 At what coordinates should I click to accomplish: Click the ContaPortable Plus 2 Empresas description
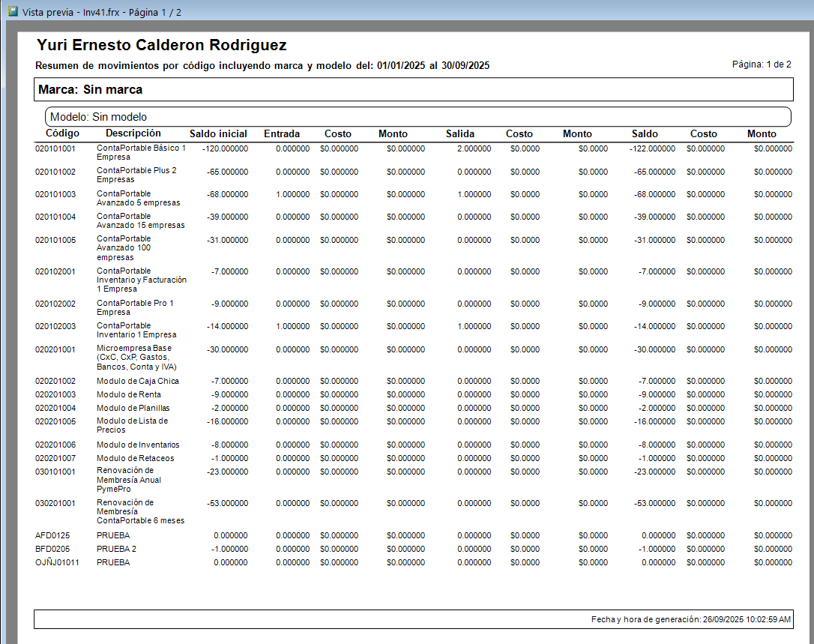tap(136, 175)
